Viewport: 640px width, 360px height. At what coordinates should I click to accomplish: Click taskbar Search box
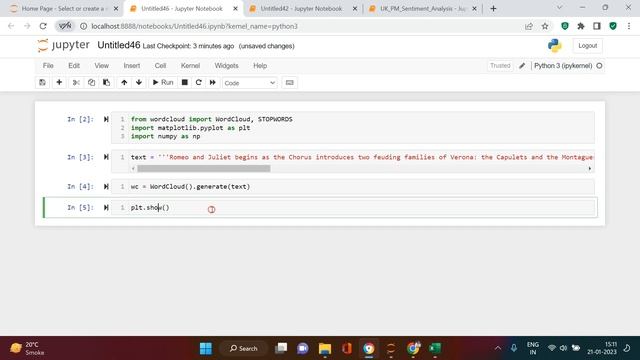coord(244,348)
